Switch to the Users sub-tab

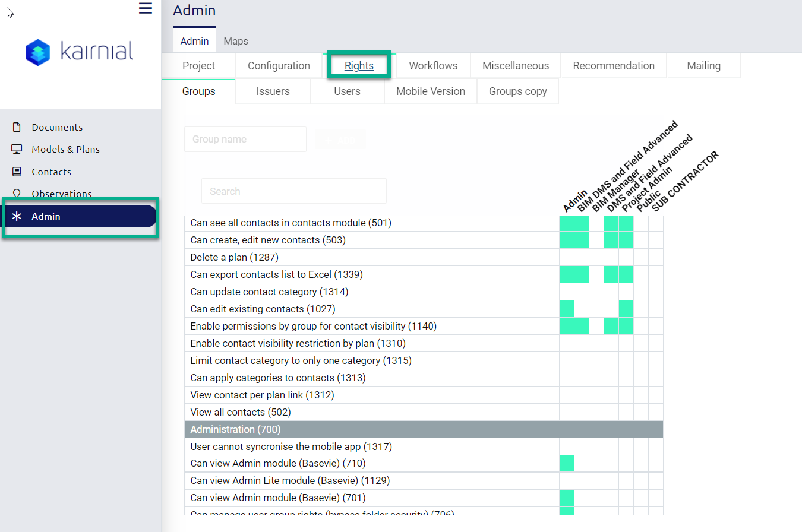[x=347, y=91]
